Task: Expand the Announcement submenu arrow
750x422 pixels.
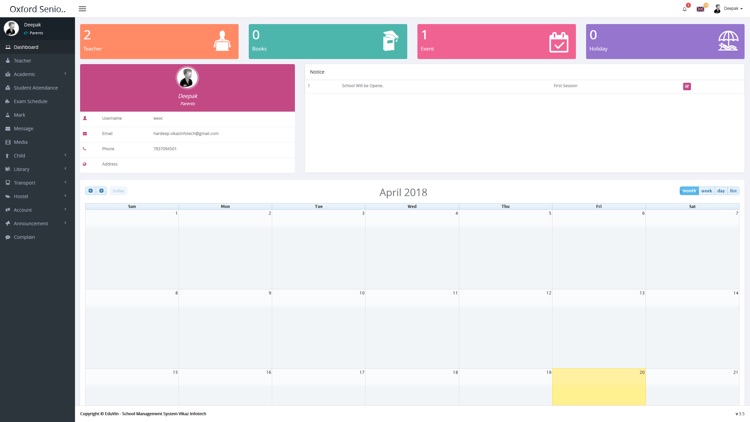Action: pyautogui.click(x=65, y=223)
